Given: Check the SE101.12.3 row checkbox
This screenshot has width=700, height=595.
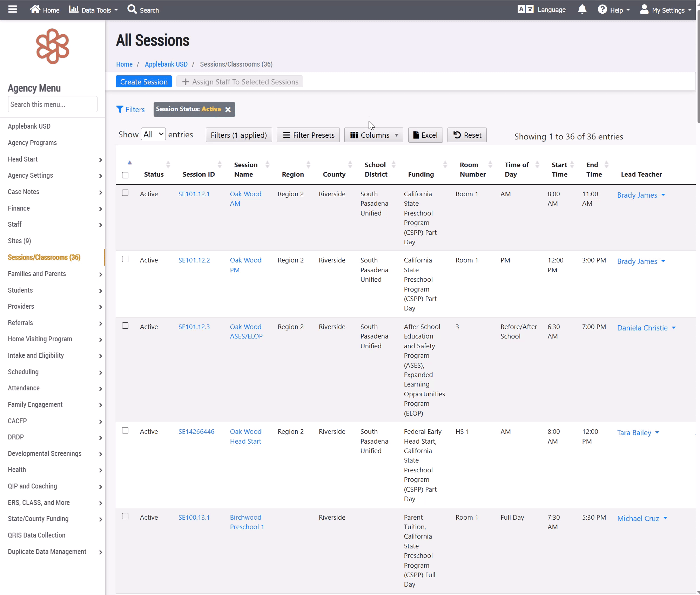Looking at the screenshot, I should 125,326.
